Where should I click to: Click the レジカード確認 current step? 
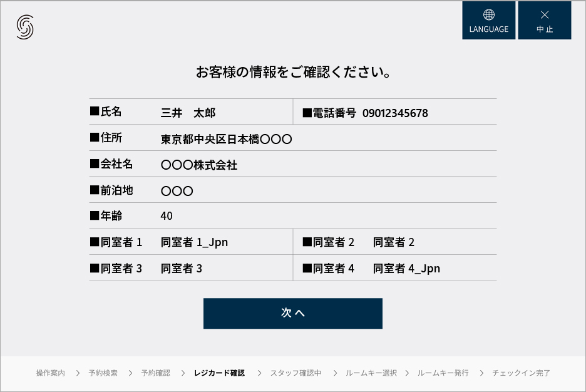(x=219, y=373)
